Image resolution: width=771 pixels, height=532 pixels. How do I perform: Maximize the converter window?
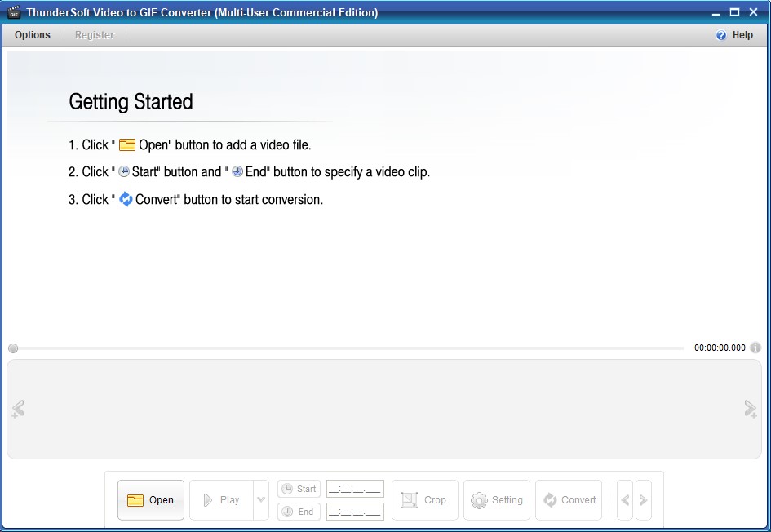click(734, 11)
